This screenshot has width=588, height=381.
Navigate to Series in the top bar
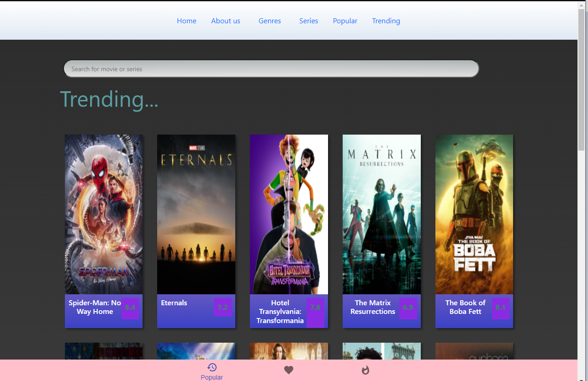pyautogui.click(x=308, y=21)
